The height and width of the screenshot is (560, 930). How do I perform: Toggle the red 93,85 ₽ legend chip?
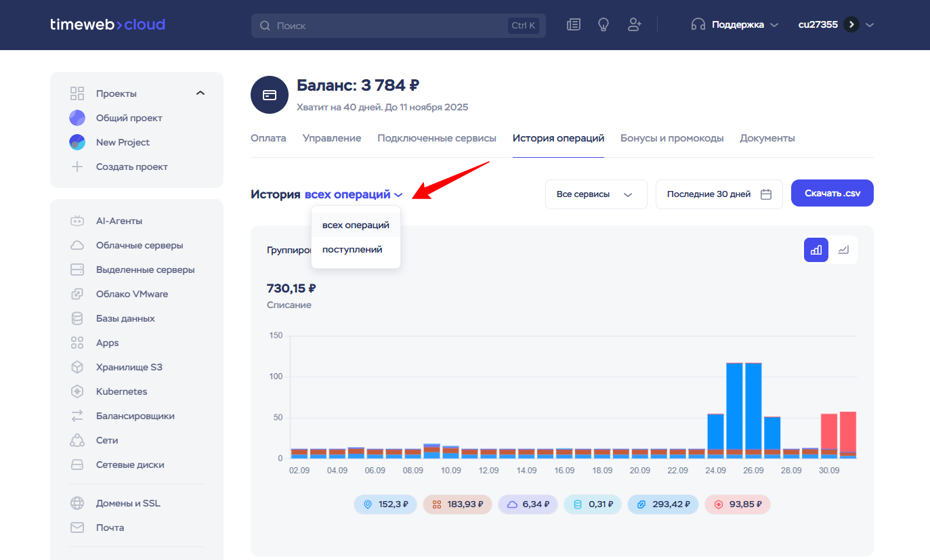click(737, 504)
